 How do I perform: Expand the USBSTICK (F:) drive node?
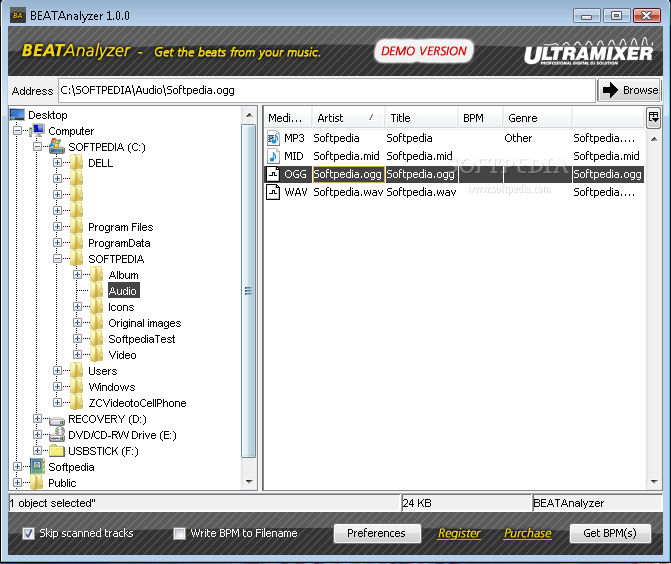[x=38, y=451]
